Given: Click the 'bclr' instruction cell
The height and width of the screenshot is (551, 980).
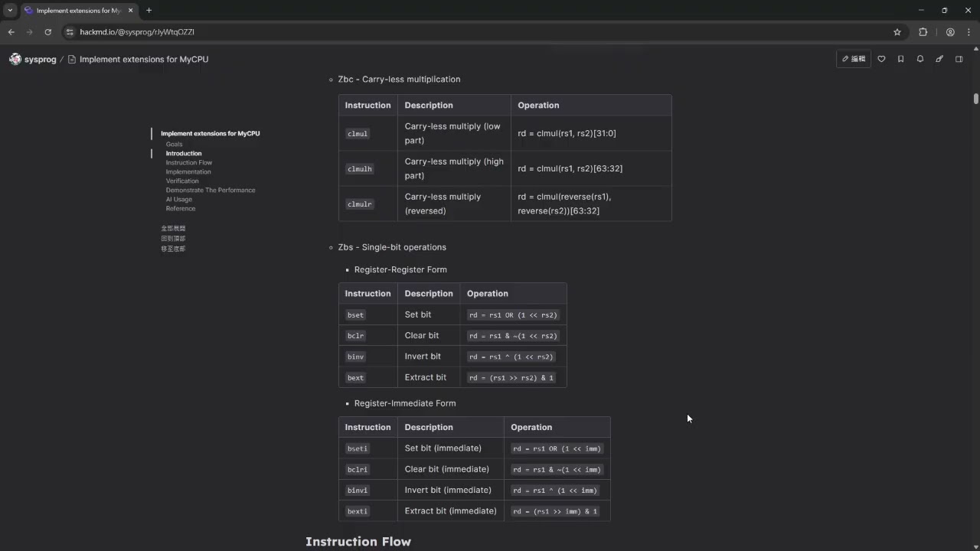Looking at the screenshot, I should pos(355,335).
